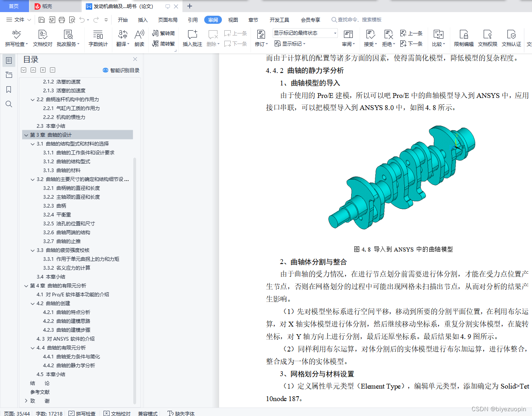532x416 pixels.
Task: Switch to the 插入 ribbon tab
Action: point(143,20)
